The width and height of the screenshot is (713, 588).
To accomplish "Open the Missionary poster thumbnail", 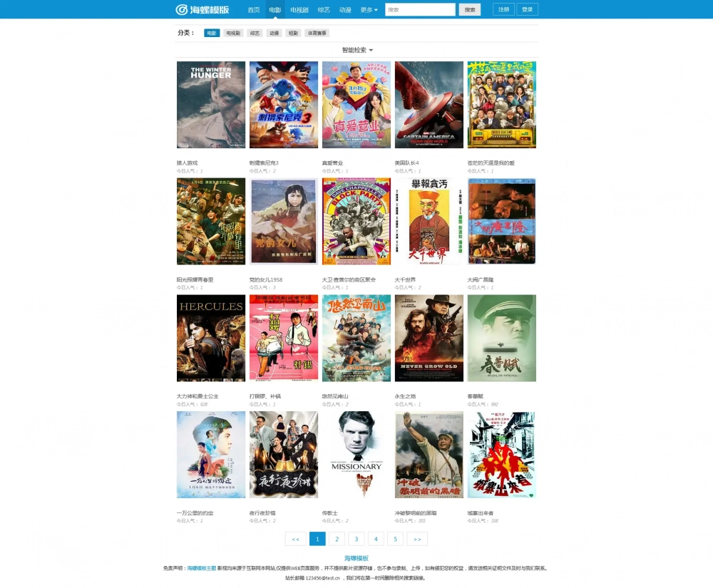I will tap(356, 455).
